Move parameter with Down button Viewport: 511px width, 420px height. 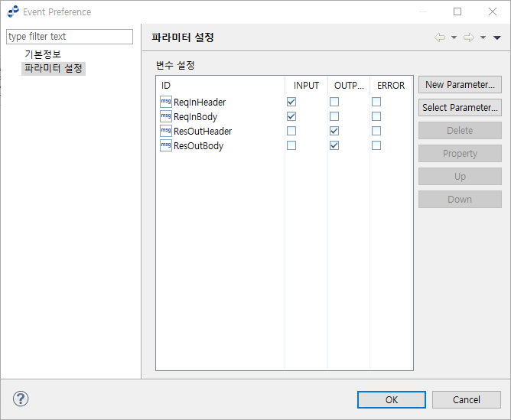coord(460,200)
